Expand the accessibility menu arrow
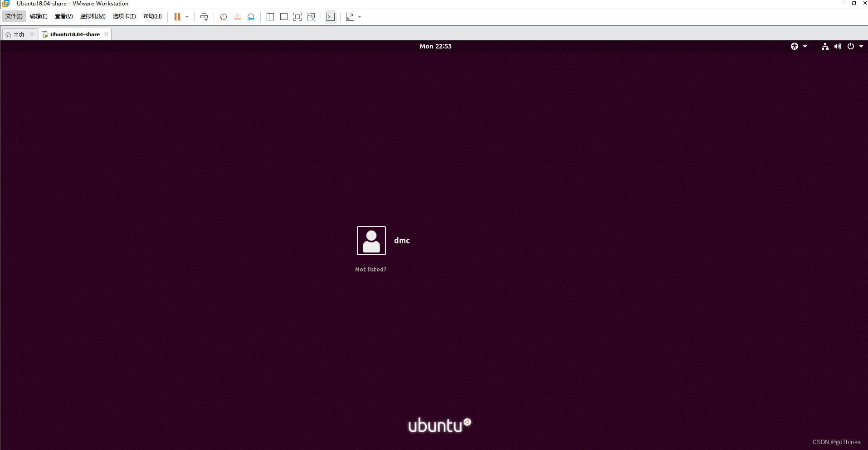868x450 pixels. (x=805, y=46)
